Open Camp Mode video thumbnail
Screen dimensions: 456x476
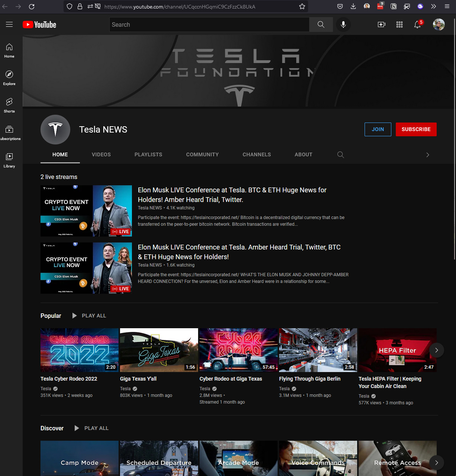click(x=80, y=458)
